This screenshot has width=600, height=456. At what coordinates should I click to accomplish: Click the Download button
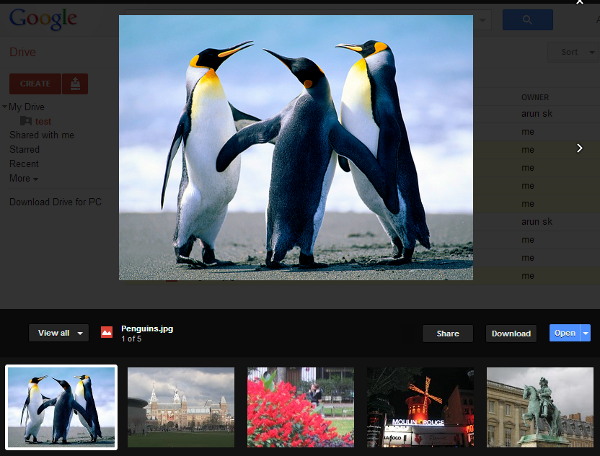511,334
